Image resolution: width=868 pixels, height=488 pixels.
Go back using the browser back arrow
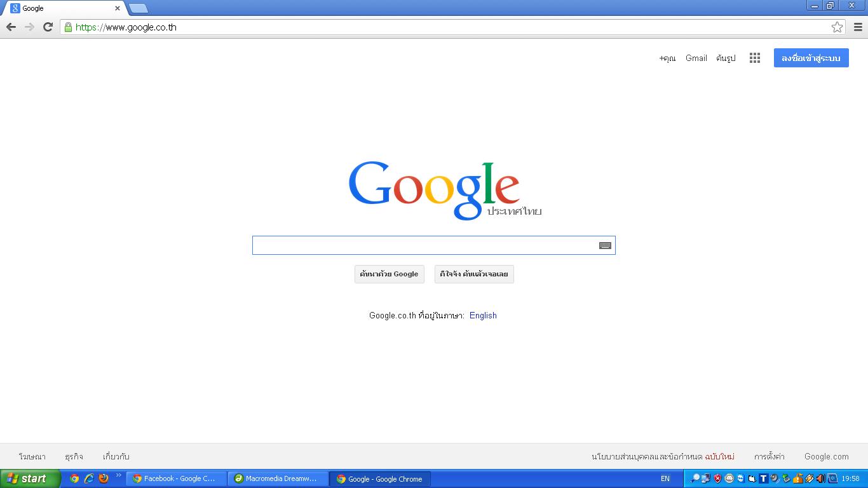(x=11, y=27)
